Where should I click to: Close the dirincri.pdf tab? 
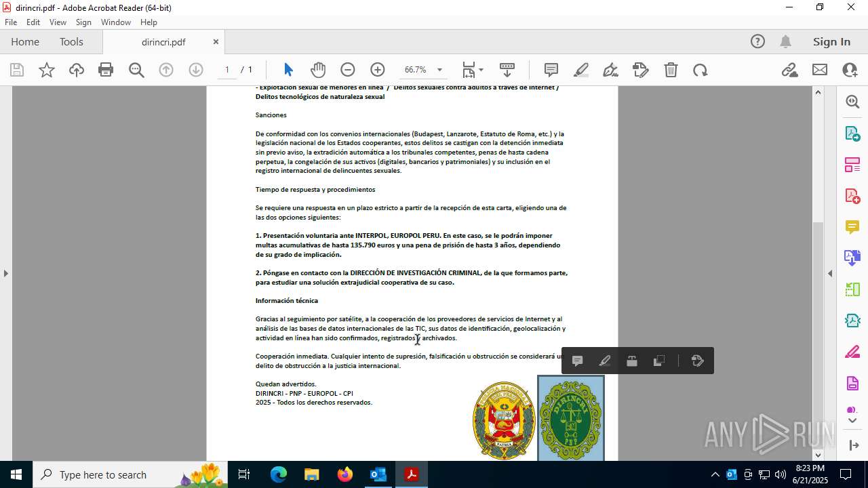(x=216, y=41)
